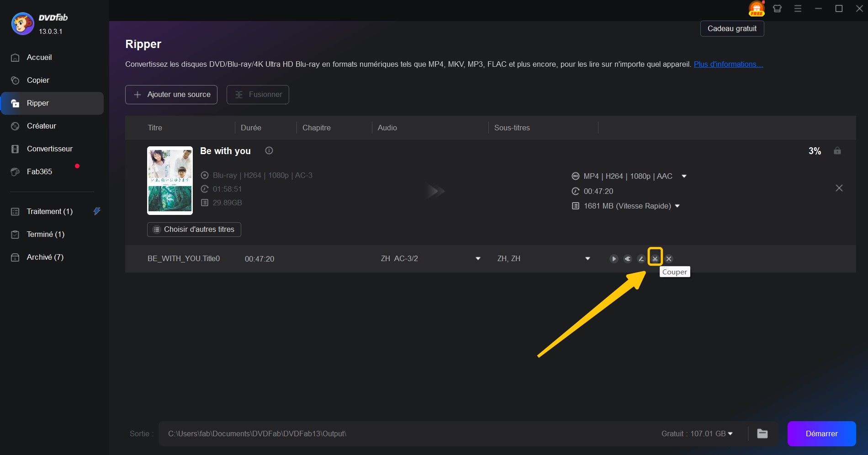Open the Créateur module

coord(53,126)
